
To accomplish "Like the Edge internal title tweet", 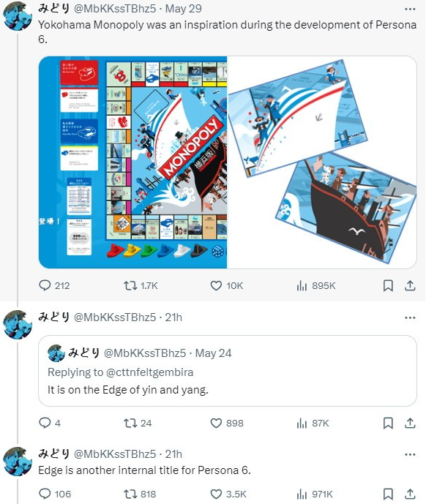I will coord(228,494).
